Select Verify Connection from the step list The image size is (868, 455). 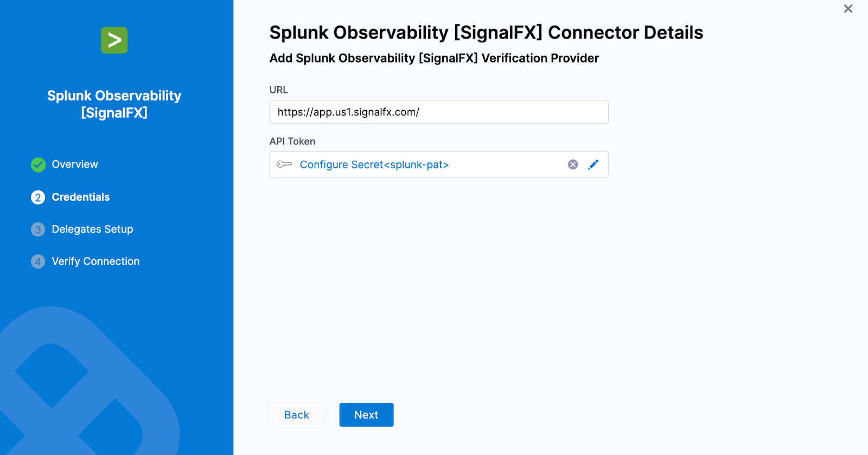click(95, 261)
